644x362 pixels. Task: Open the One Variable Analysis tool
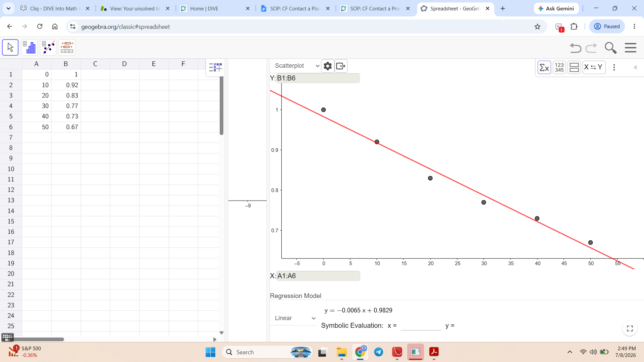click(29, 47)
